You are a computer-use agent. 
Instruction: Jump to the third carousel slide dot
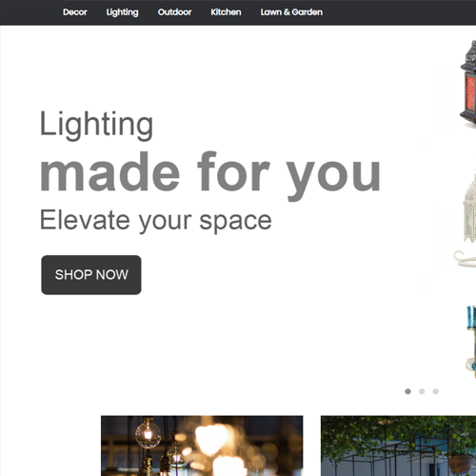point(436,391)
